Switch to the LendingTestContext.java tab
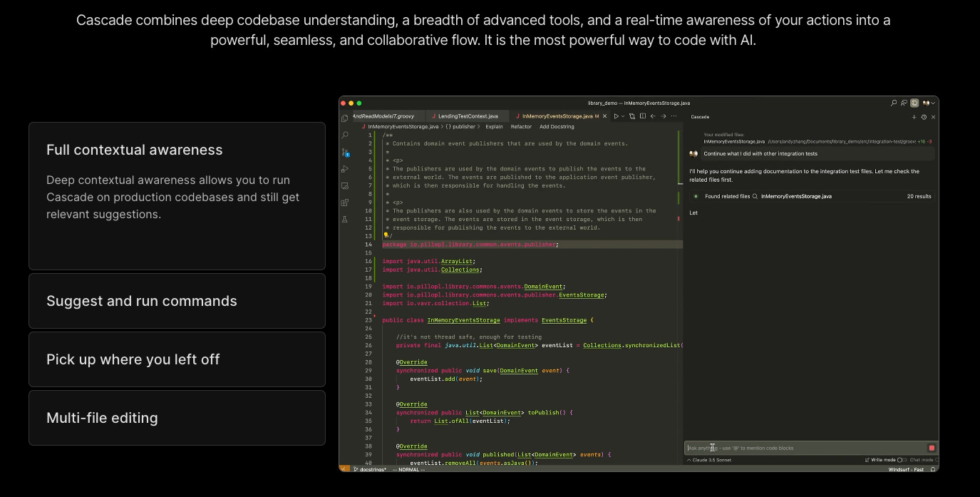The width and height of the screenshot is (980, 497). pyautogui.click(x=468, y=116)
